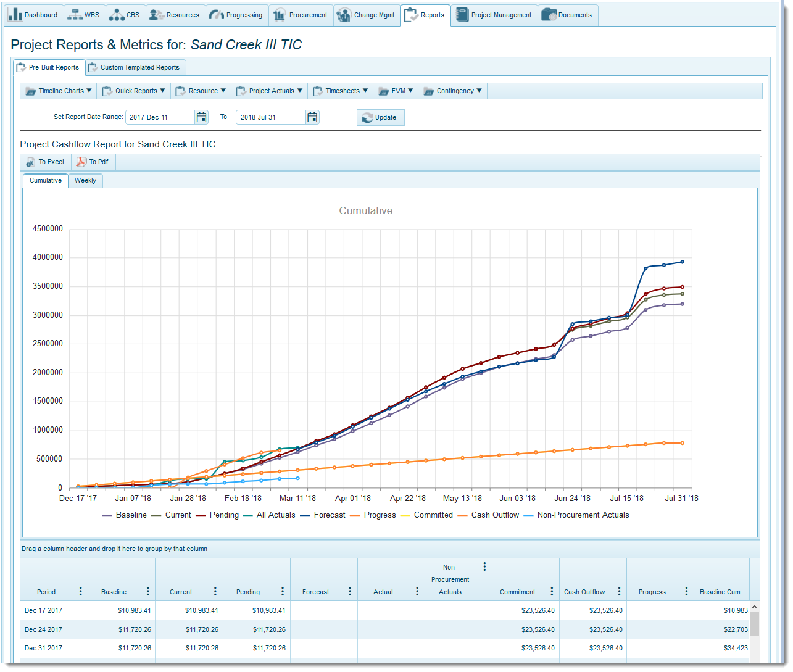Viewport: 793px width, 672px height.
Task: Open the Custom Templated Reports tab
Action: pyautogui.click(x=135, y=67)
